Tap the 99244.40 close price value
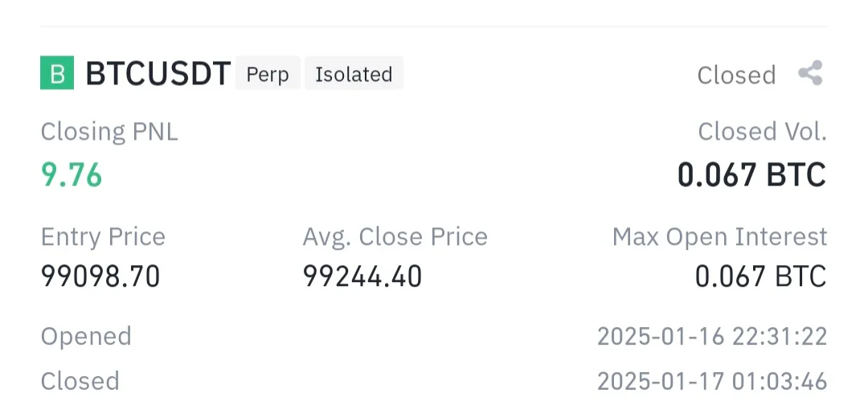This screenshot has height=405, width=868. click(362, 276)
